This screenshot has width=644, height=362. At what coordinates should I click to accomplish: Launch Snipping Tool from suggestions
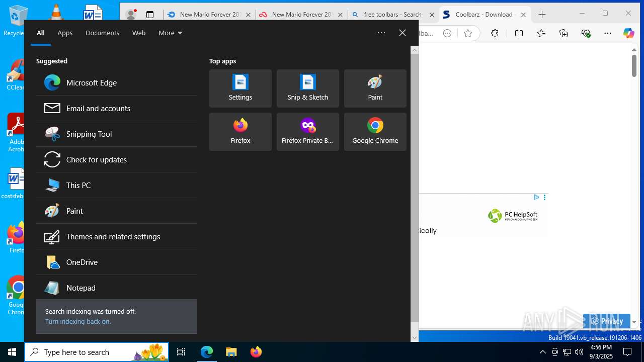[x=117, y=134]
